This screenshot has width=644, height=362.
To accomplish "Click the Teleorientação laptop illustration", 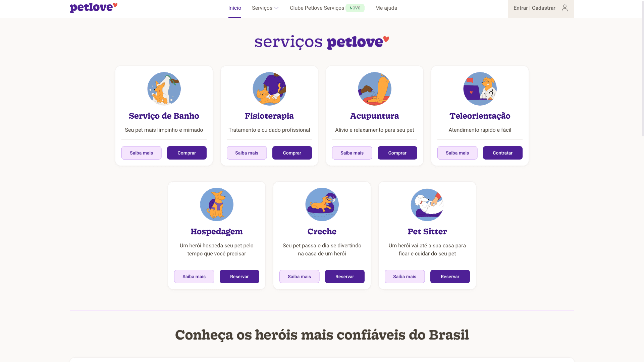I will 480,89.
